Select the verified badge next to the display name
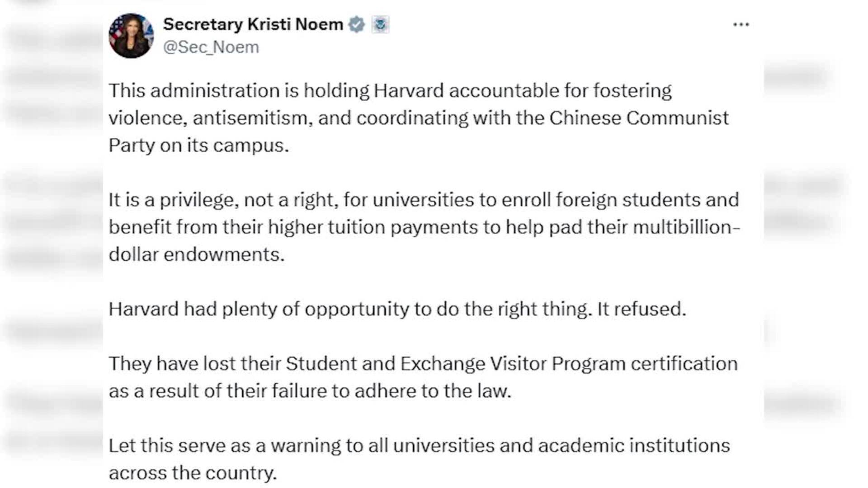Screen dimensions: 868x488 [357, 24]
